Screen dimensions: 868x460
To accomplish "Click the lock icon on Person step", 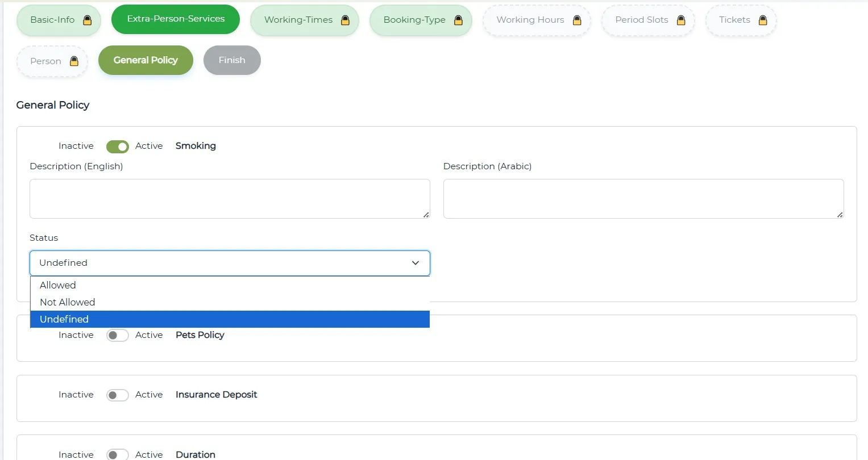I will click(74, 61).
